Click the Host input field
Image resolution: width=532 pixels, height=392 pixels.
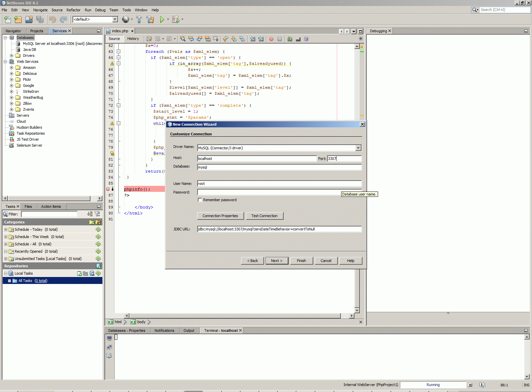(x=257, y=159)
